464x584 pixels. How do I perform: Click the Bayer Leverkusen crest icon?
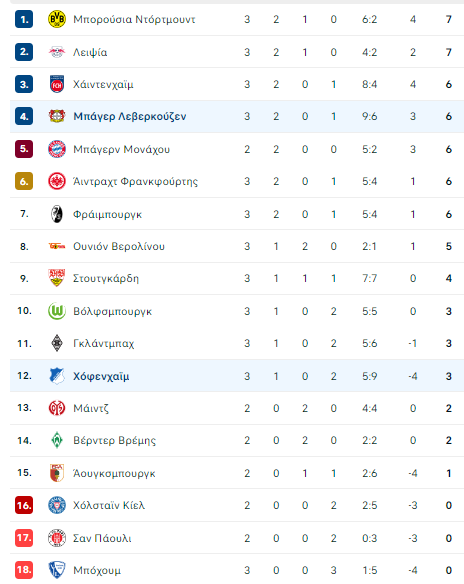coord(57,116)
